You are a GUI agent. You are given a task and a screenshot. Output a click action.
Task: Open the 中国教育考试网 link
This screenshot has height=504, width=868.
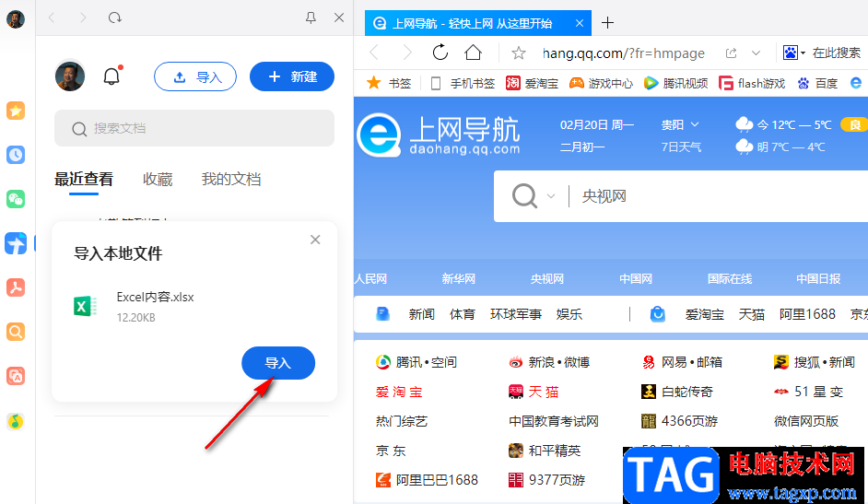click(554, 421)
